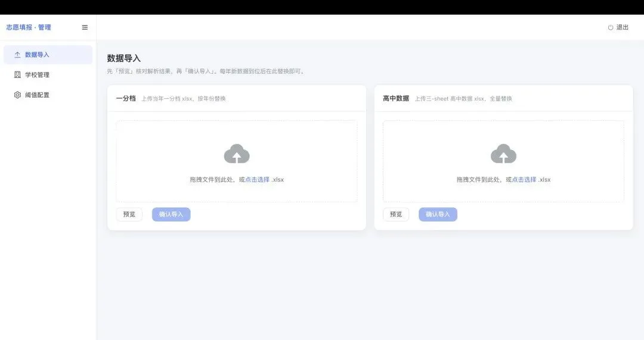Click cloud upload icon in 高中数据 card
The image size is (644, 340).
[x=503, y=154]
